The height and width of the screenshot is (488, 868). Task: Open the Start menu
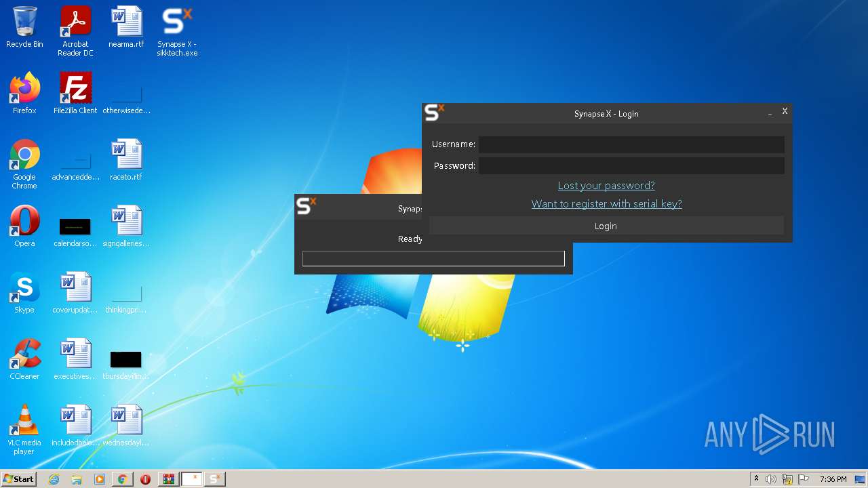19,479
